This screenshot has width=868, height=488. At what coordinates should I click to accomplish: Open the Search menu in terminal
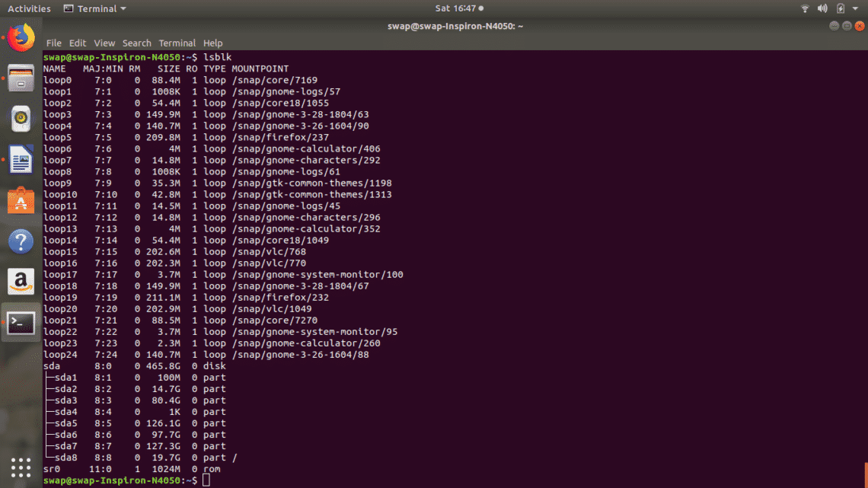coord(137,43)
